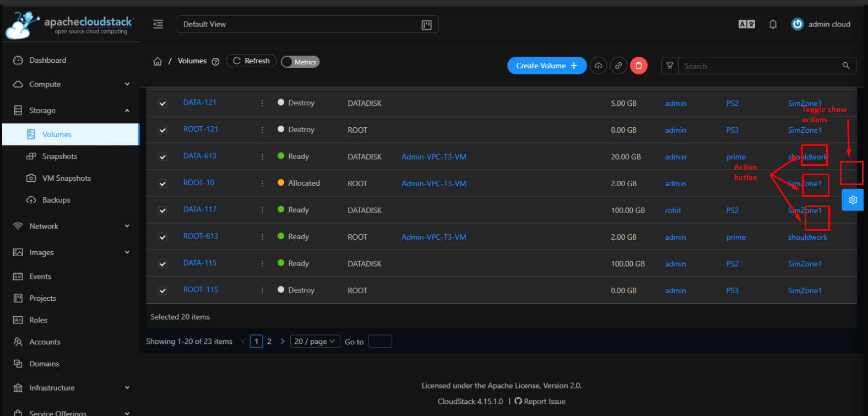Open row options dots for DATA-115
868x416 pixels.
pyautogui.click(x=262, y=263)
